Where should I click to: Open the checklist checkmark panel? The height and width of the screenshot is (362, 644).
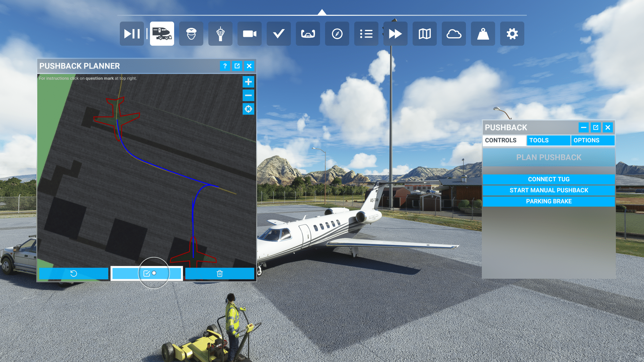[279, 34]
